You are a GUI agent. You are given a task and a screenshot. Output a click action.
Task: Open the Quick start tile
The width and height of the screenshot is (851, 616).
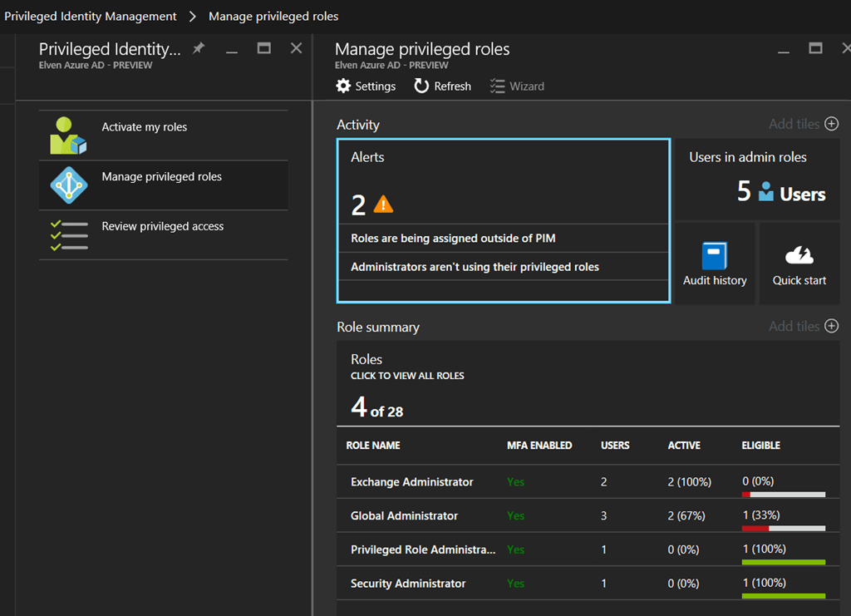(x=799, y=264)
